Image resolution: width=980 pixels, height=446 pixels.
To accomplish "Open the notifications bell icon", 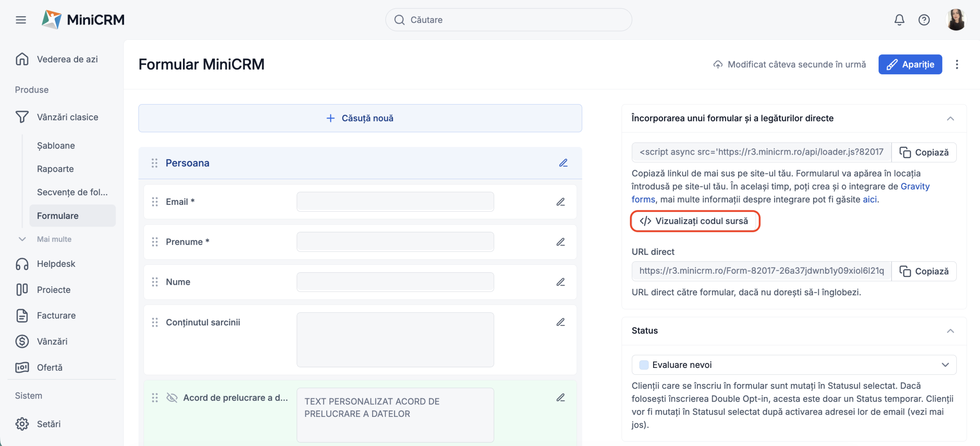I will pos(899,20).
